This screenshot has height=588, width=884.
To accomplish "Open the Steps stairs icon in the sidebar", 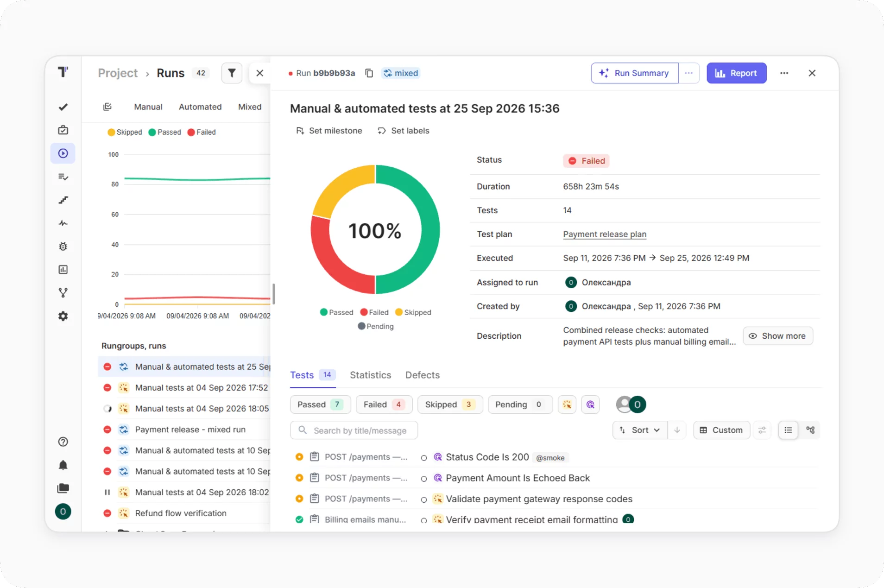I will point(63,200).
